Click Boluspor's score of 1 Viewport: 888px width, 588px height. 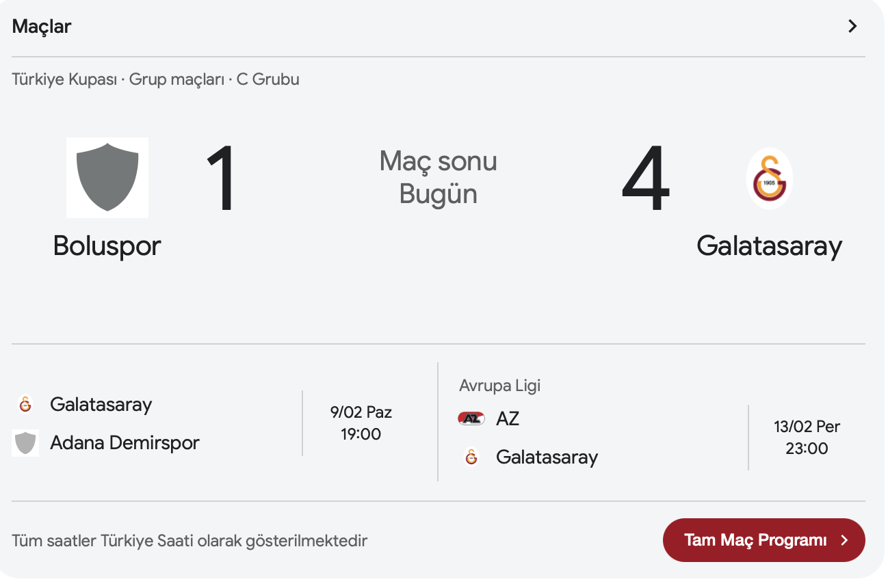pyautogui.click(x=221, y=180)
